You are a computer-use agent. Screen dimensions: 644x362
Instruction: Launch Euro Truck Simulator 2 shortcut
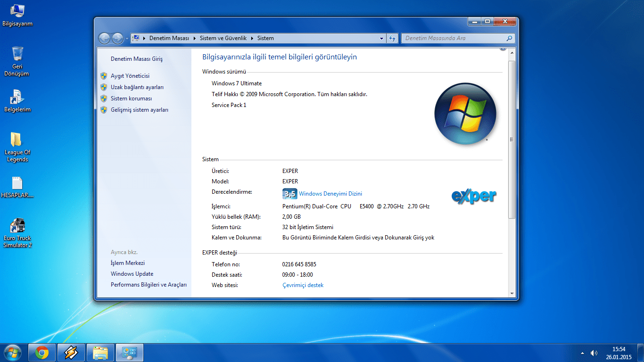coord(17,233)
